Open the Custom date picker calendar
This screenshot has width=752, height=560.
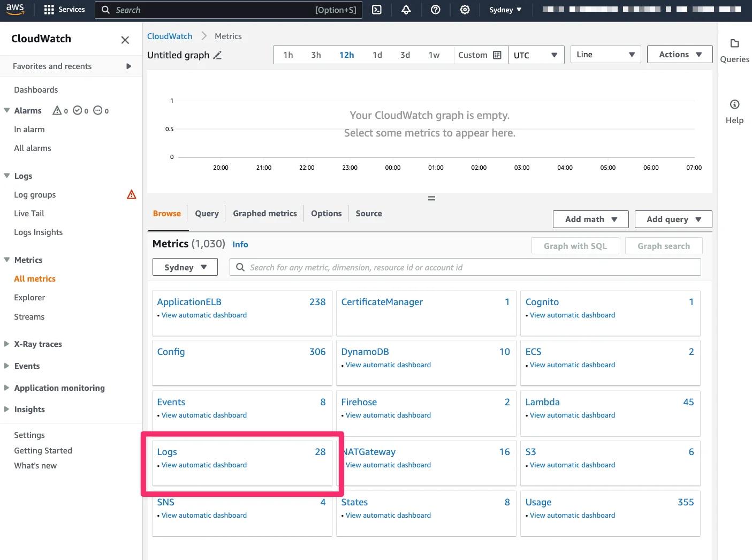click(x=497, y=55)
